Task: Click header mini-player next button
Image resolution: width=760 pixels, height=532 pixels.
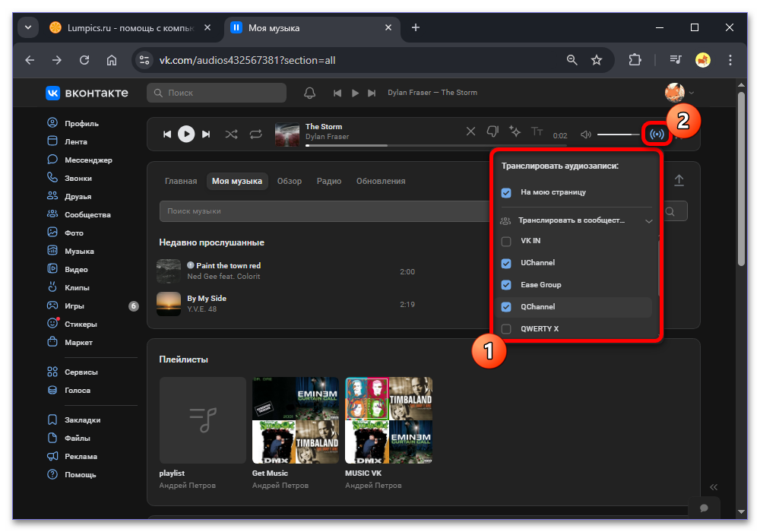Action: 372,93
